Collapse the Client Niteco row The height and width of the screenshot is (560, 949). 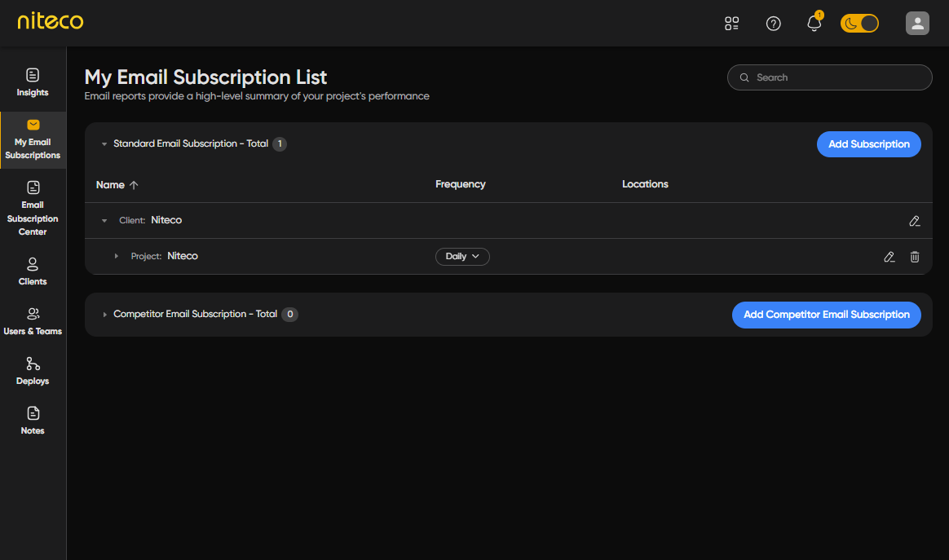click(104, 220)
